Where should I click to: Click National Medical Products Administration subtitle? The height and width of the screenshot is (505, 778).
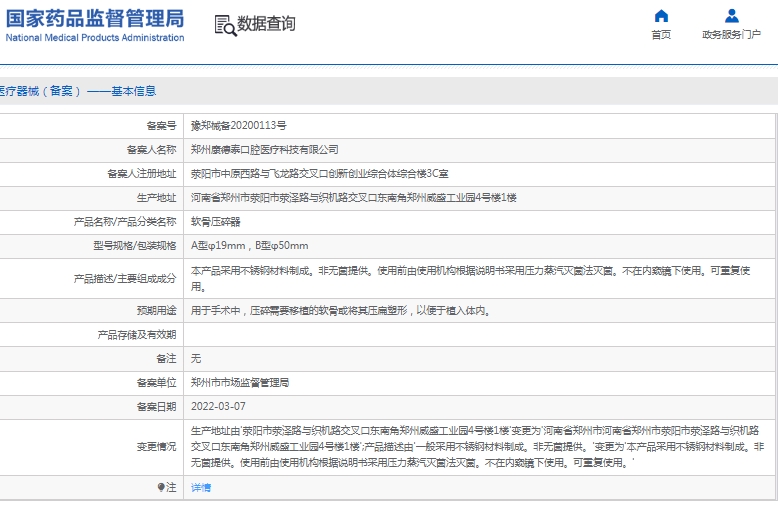click(95, 38)
